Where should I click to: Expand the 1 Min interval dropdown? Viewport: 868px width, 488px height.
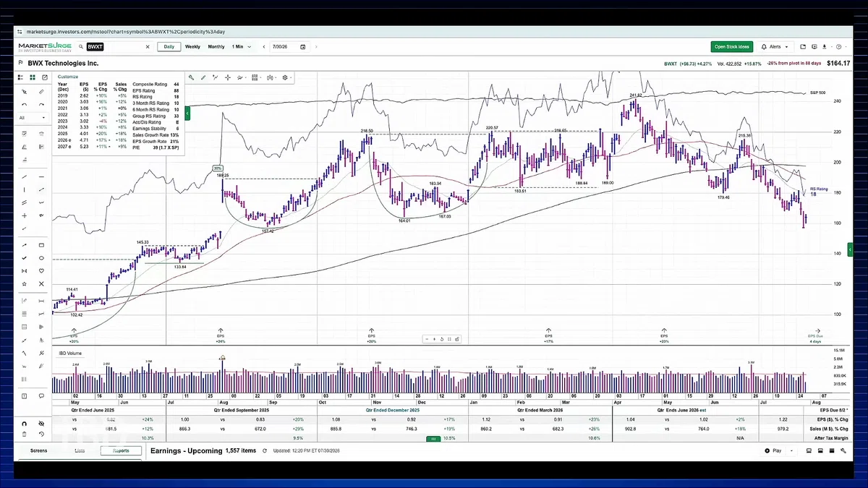coord(242,46)
